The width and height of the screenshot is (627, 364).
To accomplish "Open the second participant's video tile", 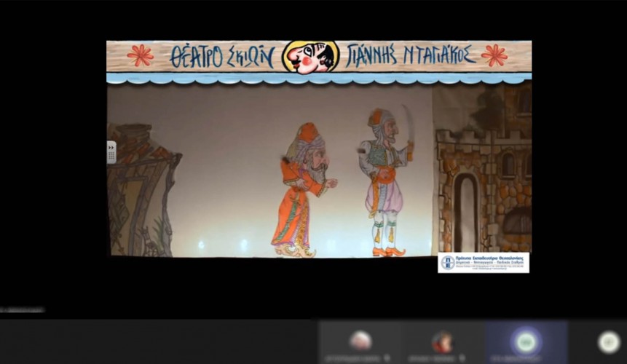I will [443, 341].
